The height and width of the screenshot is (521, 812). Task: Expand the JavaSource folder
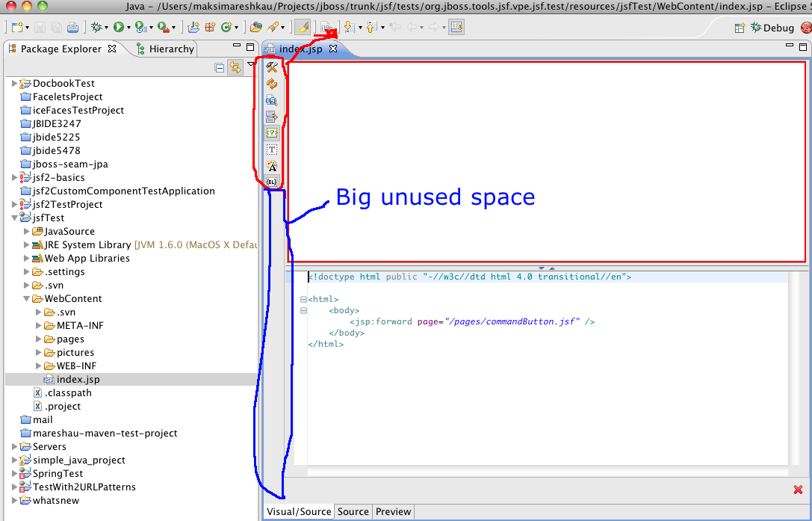[26, 231]
